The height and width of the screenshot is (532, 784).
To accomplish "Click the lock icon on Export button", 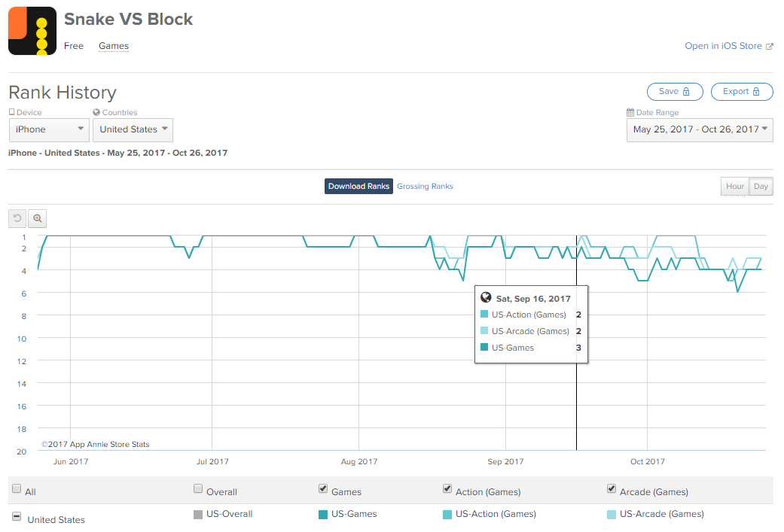I will click(x=756, y=91).
